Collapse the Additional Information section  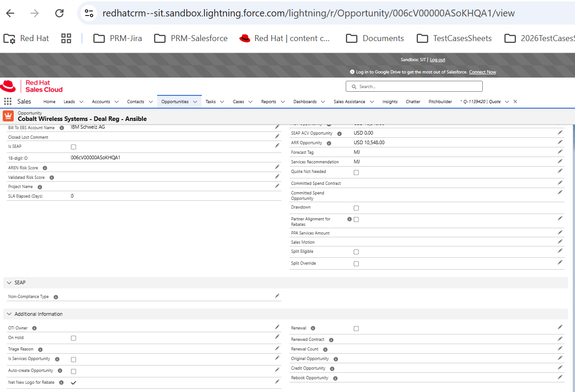click(x=9, y=314)
